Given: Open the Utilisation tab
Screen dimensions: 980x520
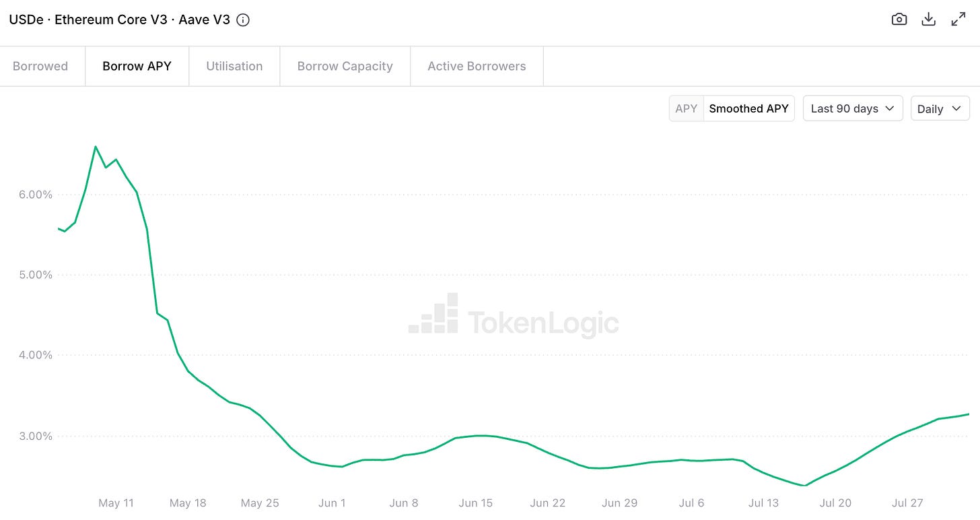Looking at the screenshot, I should 234,66.
